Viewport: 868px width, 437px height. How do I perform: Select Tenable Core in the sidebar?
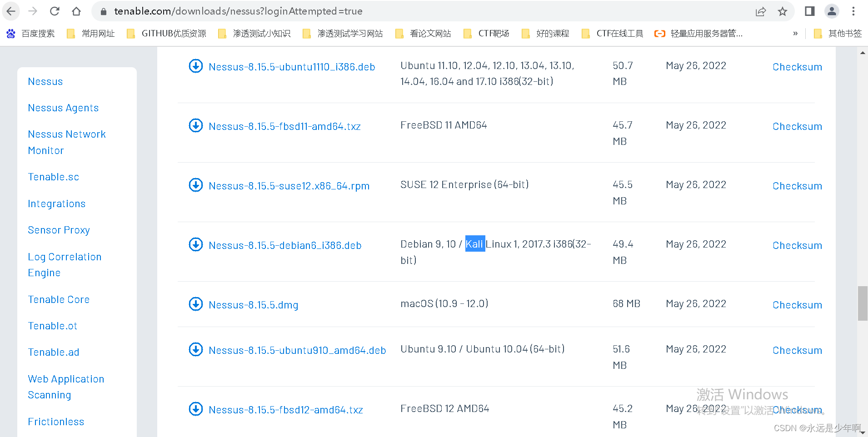pyautogui.click(x=59, y=300)
